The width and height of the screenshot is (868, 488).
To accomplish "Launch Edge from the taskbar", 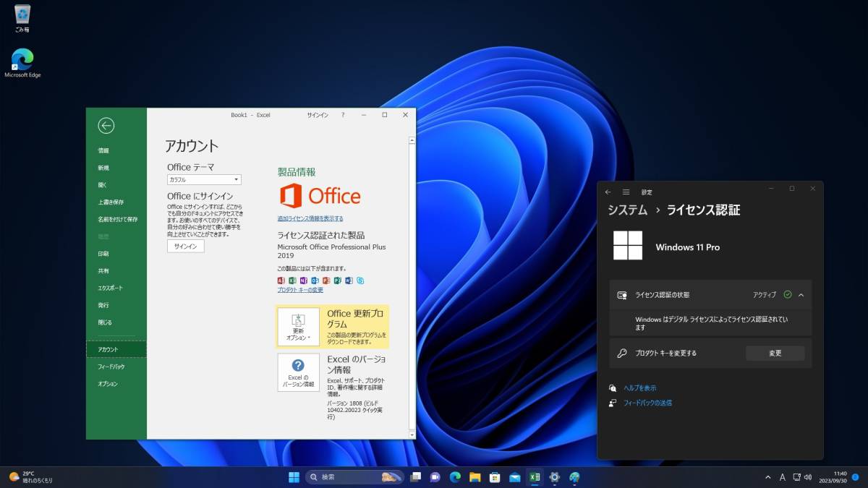I will (x=455, y=477).
